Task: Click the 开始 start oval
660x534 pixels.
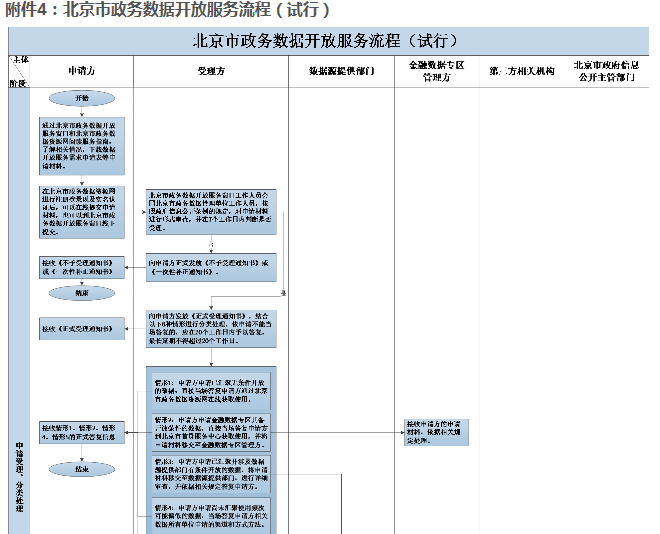Action: point(82,98)
